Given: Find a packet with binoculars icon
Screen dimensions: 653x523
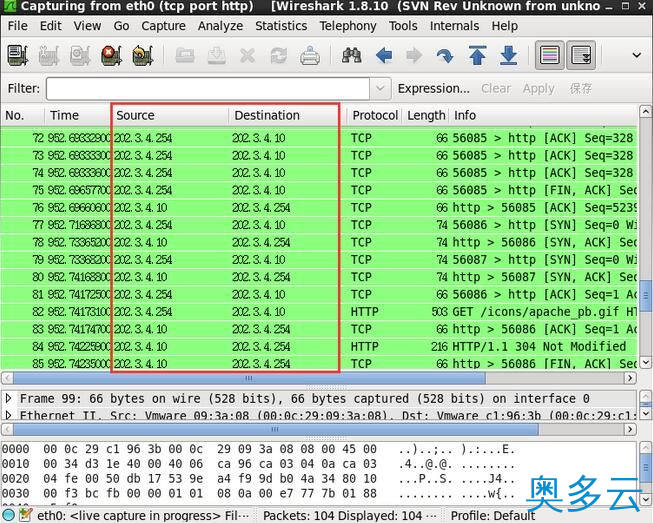Looking at the screenshot, I should click(x=351, y=55).
